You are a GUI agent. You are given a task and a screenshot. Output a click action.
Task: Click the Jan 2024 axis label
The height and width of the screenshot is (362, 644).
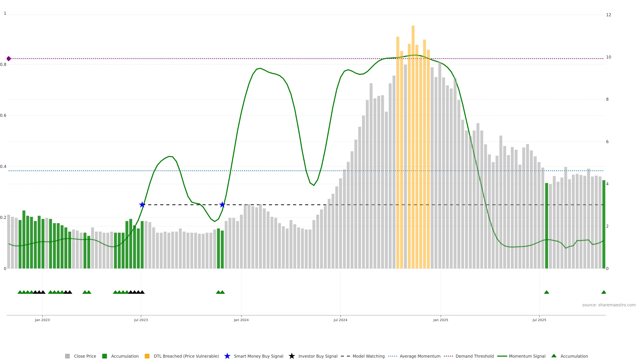(241, 320)
